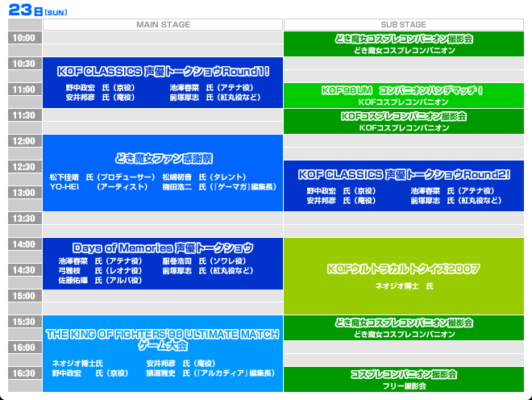Click 野中政宏 氏(京役) in Round2 block
Image resolution: width=532 pixels, height=400 pixels.
pyautogui.click(x=341, y=191)
